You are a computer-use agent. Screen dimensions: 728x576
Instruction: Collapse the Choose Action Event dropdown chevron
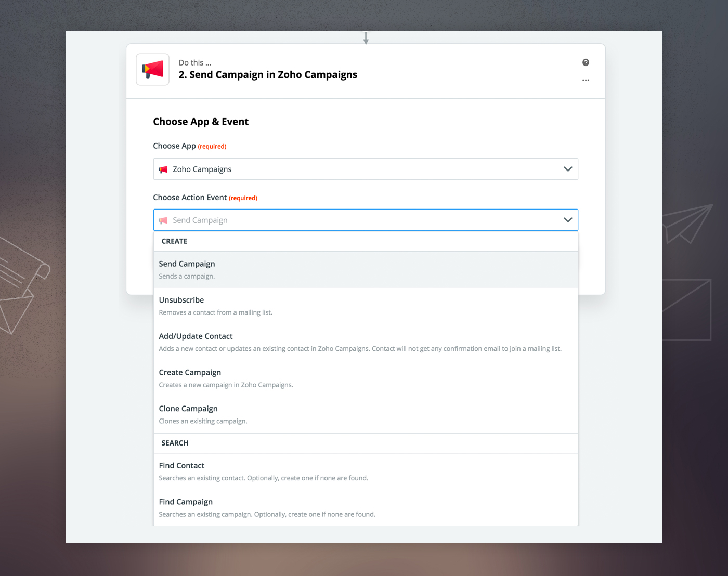click(567, 220)
